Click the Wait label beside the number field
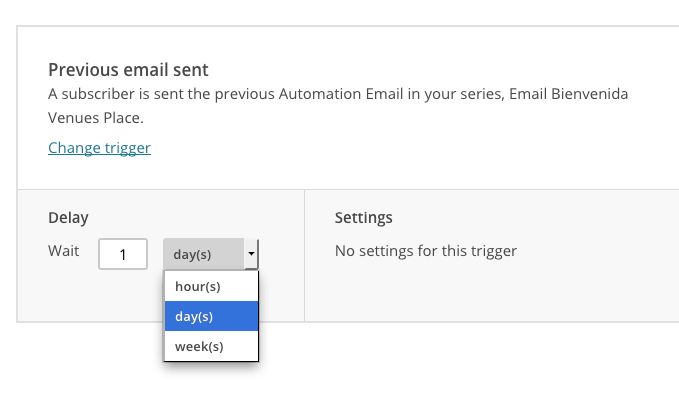Screen dimensions: 679x409 [64, 251]
